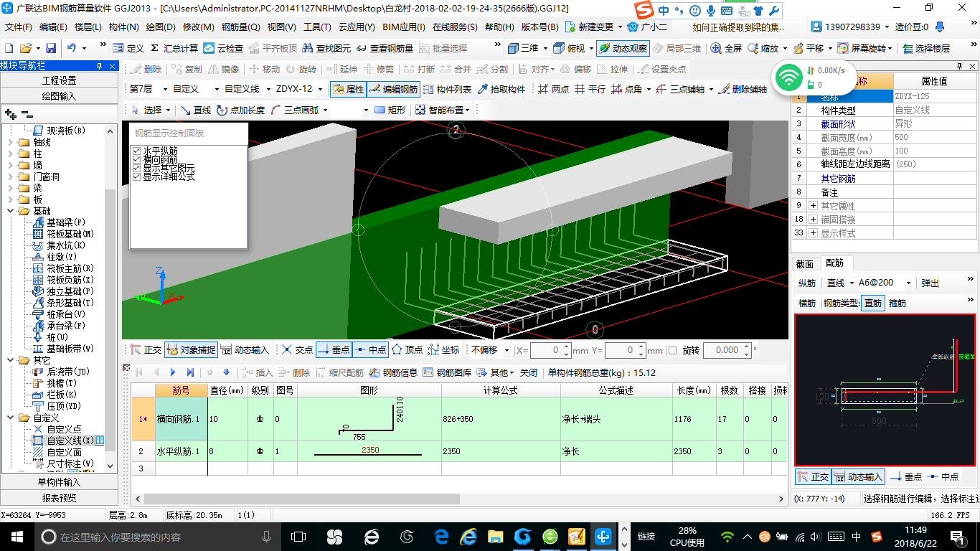This screenshot has height=551, width=980.
Task: Click 删除辅轴 delete auxiliary axis
Action: pos(743,89)
